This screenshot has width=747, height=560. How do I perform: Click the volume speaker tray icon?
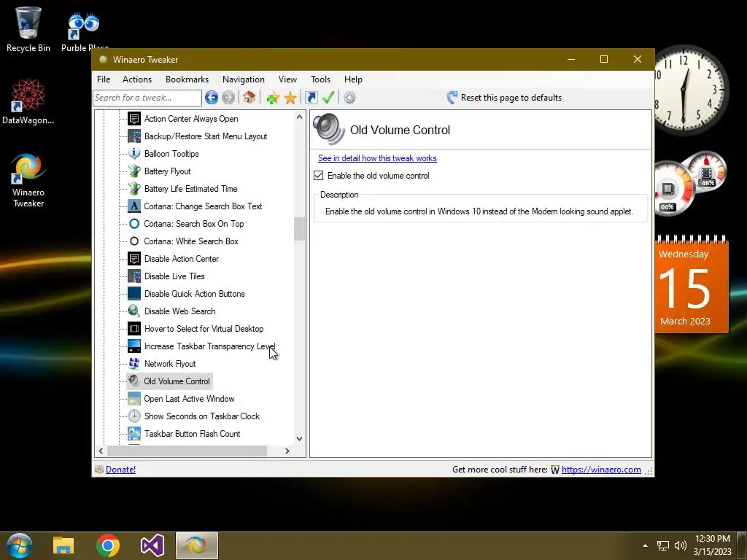pos(681,545)
